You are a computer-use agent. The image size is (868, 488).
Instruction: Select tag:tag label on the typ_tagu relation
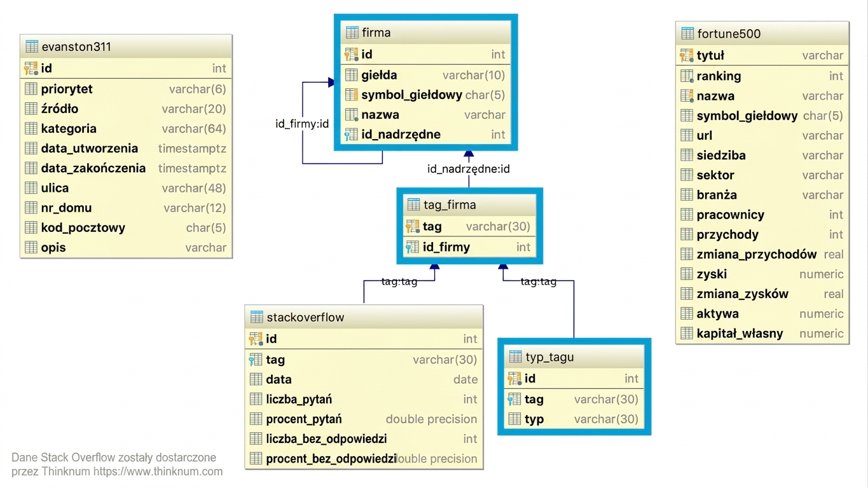pos(539,281)
